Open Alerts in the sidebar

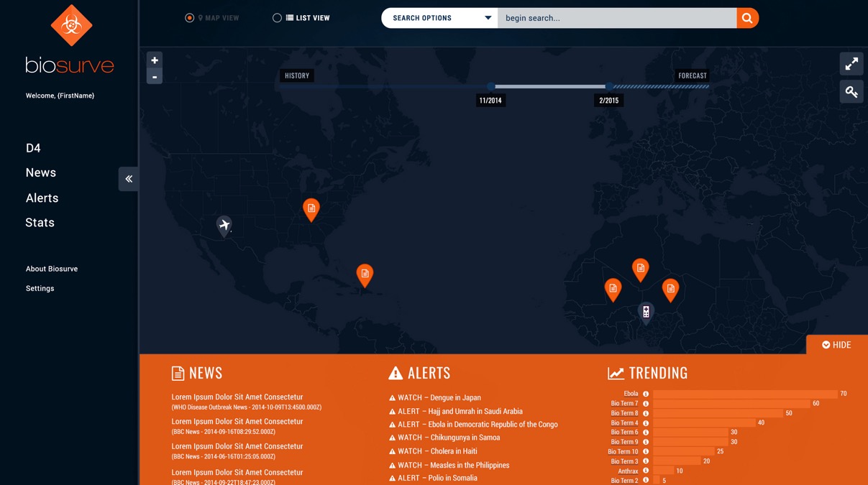[x=42, y=198]
